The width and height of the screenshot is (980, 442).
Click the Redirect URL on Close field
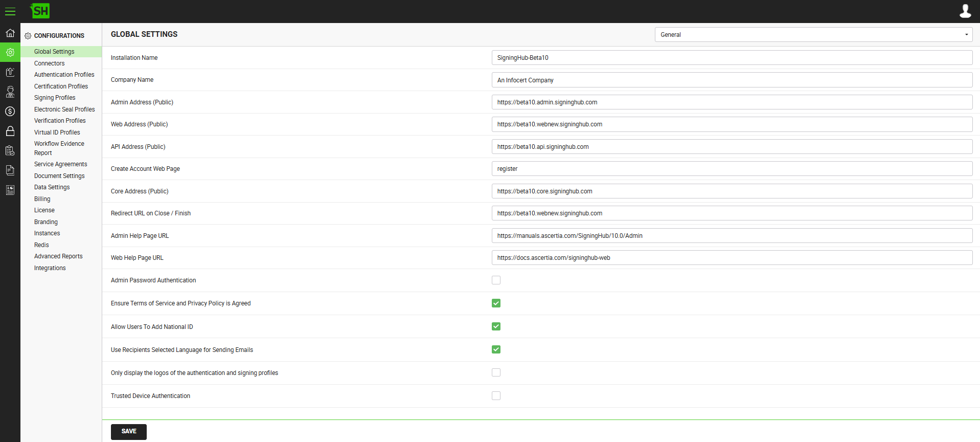tap(732, 213)
